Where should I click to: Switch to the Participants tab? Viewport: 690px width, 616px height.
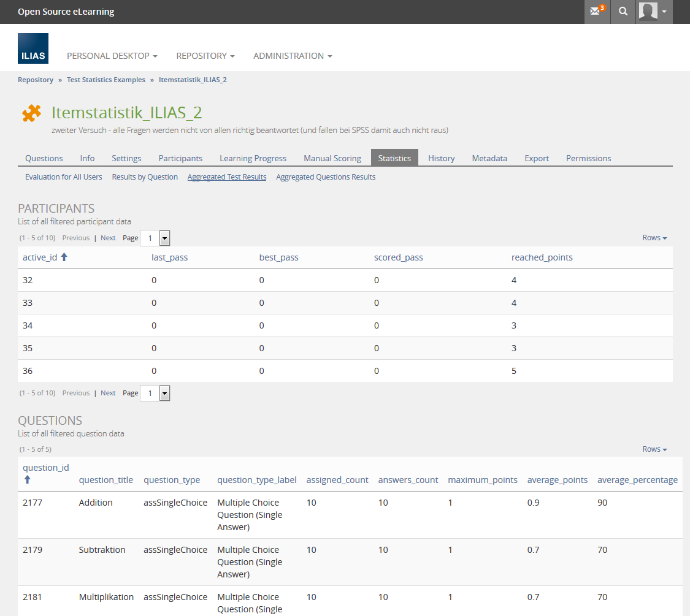pyautogui.click(x=180, y=158)
